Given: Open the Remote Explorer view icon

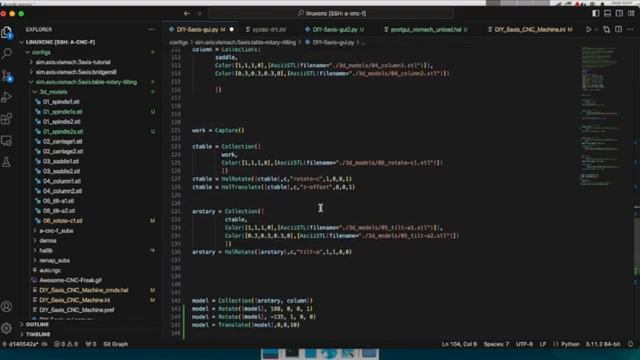Looking at the screenshot, I should [x=7, y=141].
